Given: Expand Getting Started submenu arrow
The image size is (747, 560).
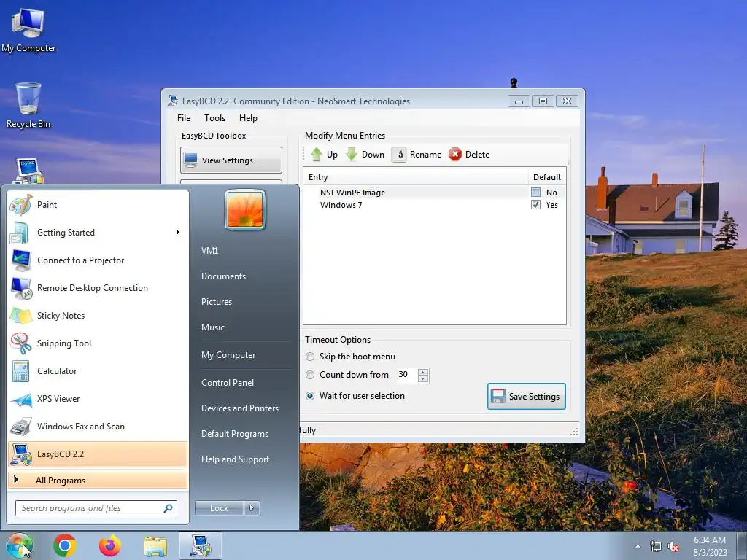Looking at the screenshot, I should click(x=178, y=233).
